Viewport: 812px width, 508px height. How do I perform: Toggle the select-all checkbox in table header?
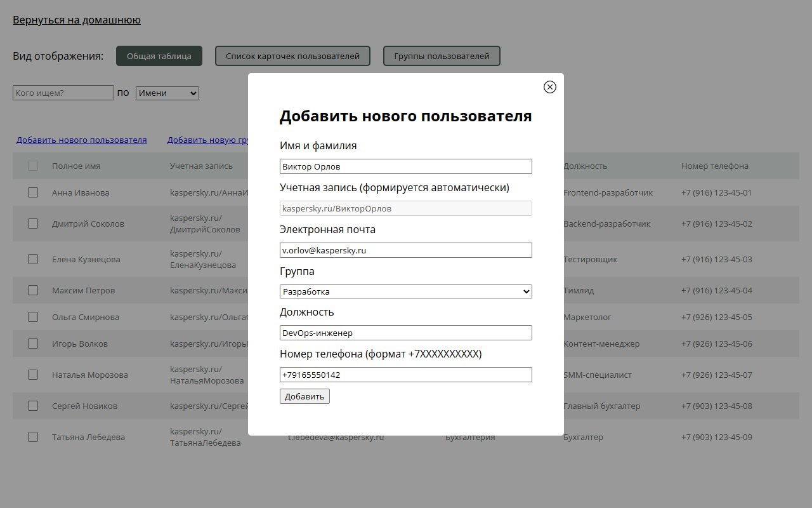(33, 166)
